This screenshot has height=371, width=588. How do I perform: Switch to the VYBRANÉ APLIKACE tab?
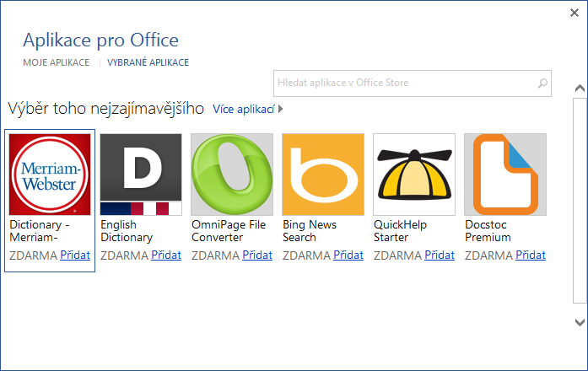[148, 62]
